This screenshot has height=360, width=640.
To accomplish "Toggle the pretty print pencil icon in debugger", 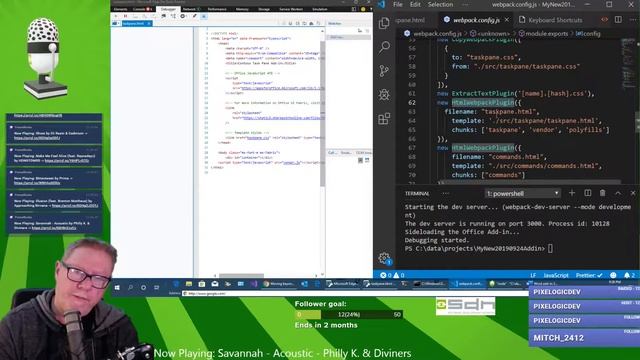I will coord(194,16).
